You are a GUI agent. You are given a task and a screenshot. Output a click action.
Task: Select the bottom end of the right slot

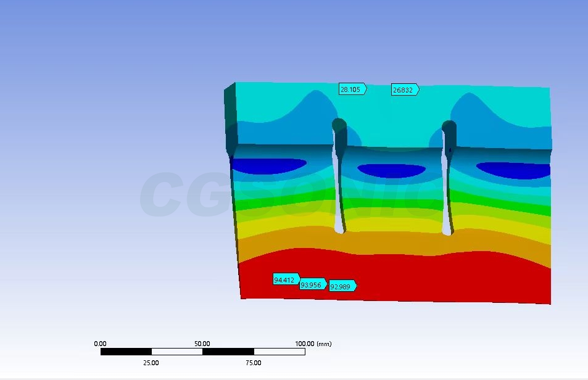tap(448, 231)
